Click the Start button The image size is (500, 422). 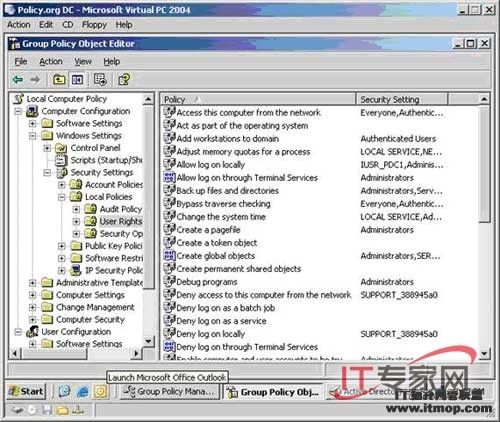click(26, 391)
